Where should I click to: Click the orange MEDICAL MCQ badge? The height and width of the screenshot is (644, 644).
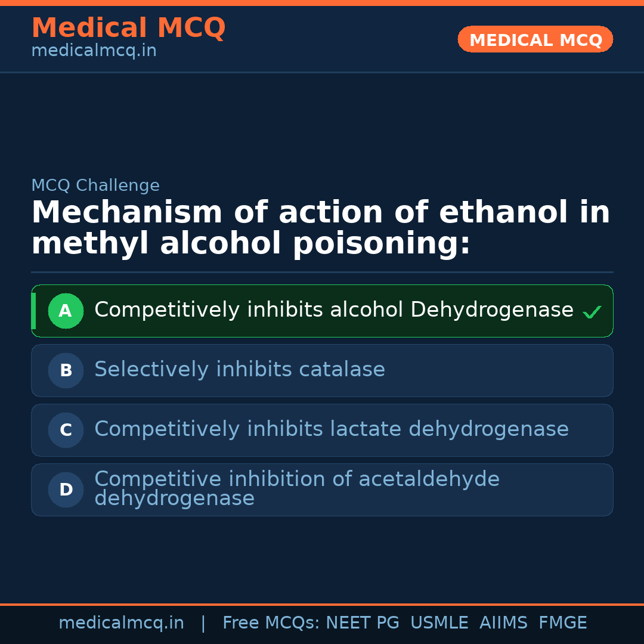click(x=535, y=40)
